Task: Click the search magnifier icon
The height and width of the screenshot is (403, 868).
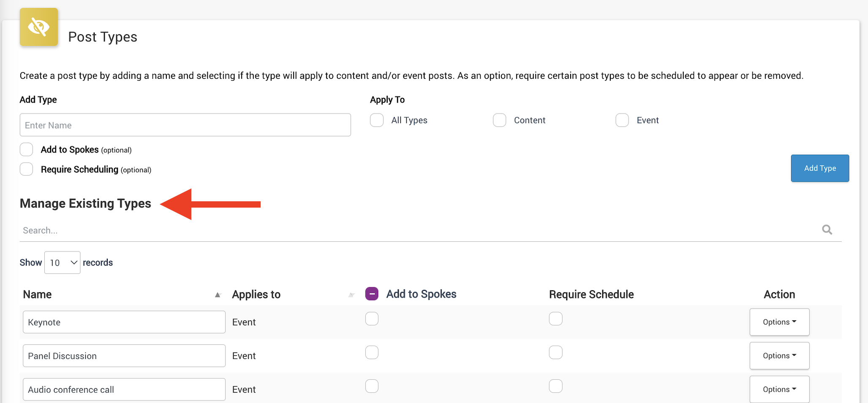Action: tap(827, 230)
